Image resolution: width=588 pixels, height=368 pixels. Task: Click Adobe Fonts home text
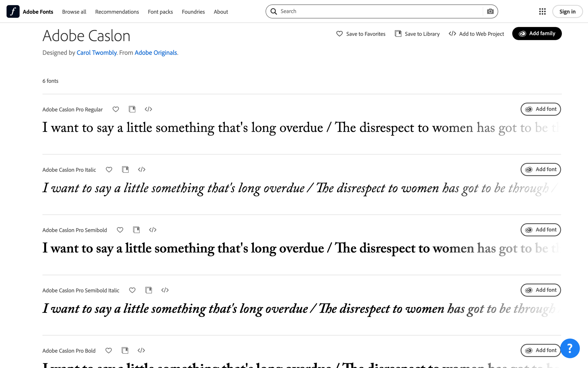click(38, 12)
